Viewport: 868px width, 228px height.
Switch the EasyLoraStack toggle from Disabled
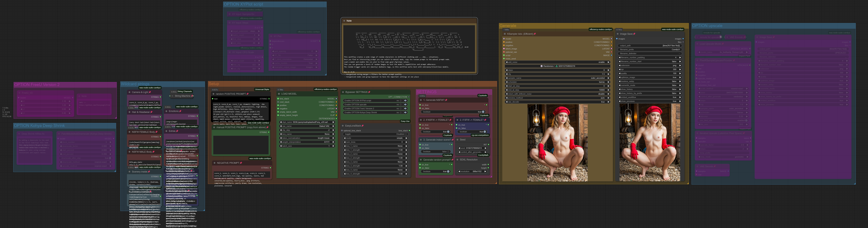(406, 134)
